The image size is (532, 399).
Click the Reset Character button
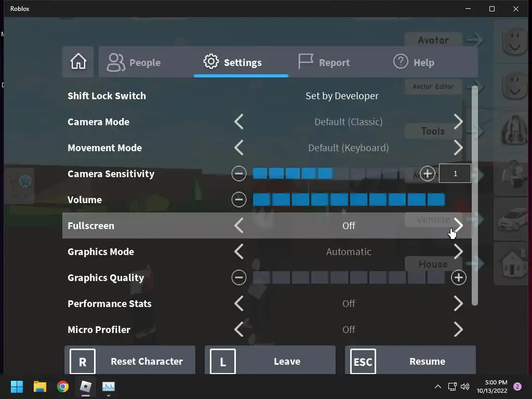(x=130, y=361)
